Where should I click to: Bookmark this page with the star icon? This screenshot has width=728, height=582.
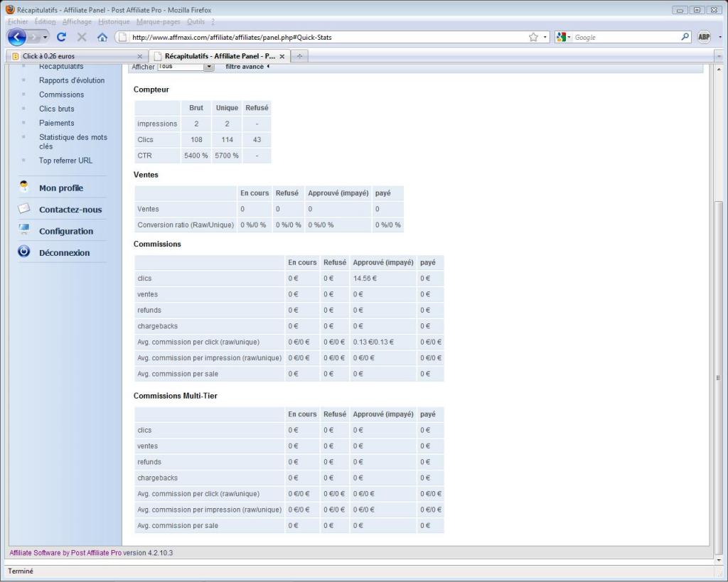click(533, 37)
